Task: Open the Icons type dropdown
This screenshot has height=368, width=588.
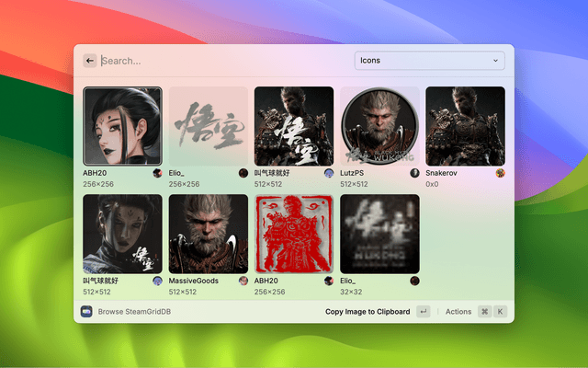Action: point(429,61)
